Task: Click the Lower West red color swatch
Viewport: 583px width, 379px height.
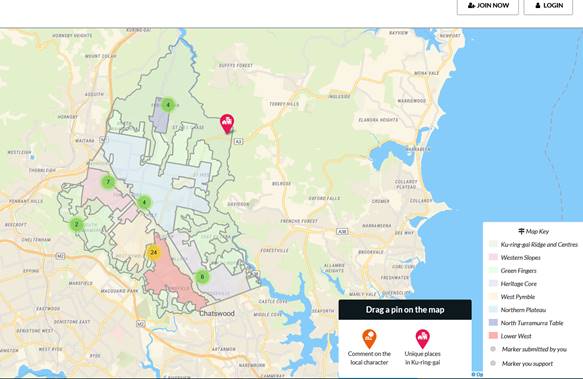Action: [493, 336]
